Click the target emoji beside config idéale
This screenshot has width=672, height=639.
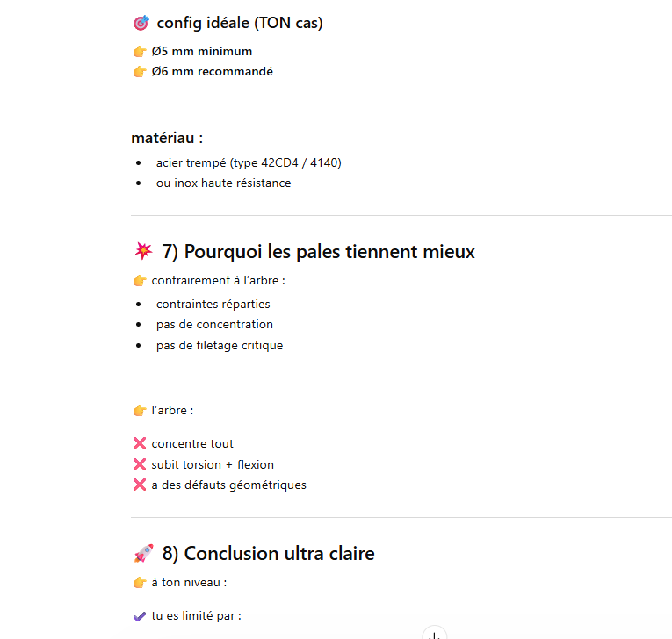tap(141, 24)
